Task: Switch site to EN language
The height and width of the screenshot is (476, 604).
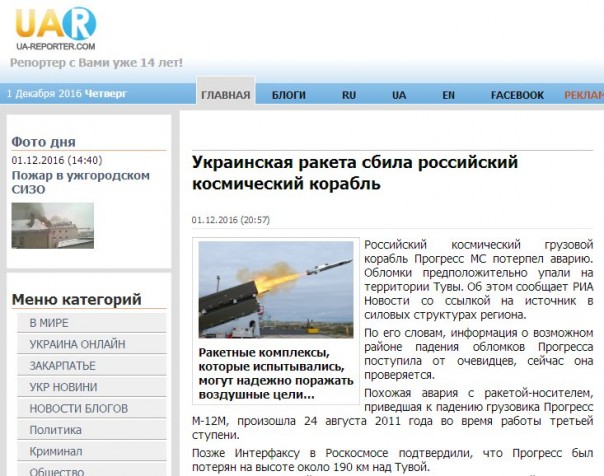Action: [449, 95]
